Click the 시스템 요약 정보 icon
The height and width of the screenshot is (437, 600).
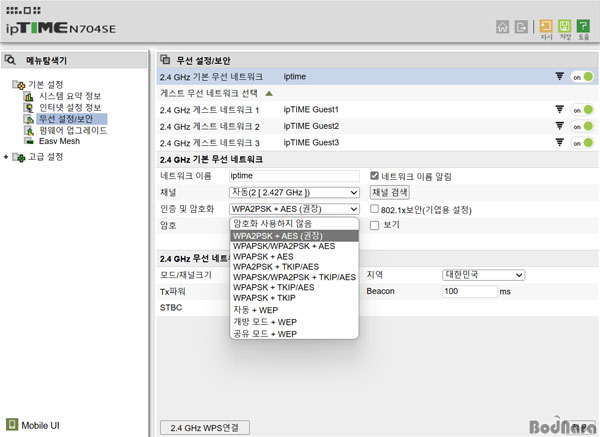pyautogui.click(x=29, y=96)
